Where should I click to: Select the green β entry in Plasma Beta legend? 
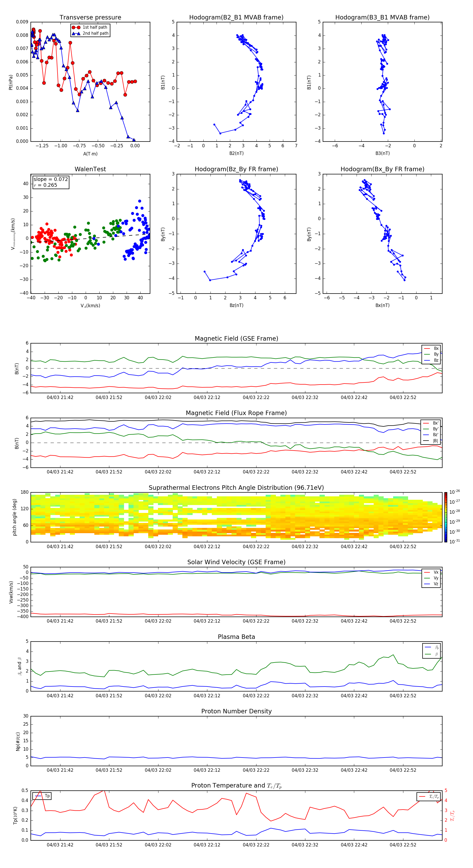[x=432, y=654]
